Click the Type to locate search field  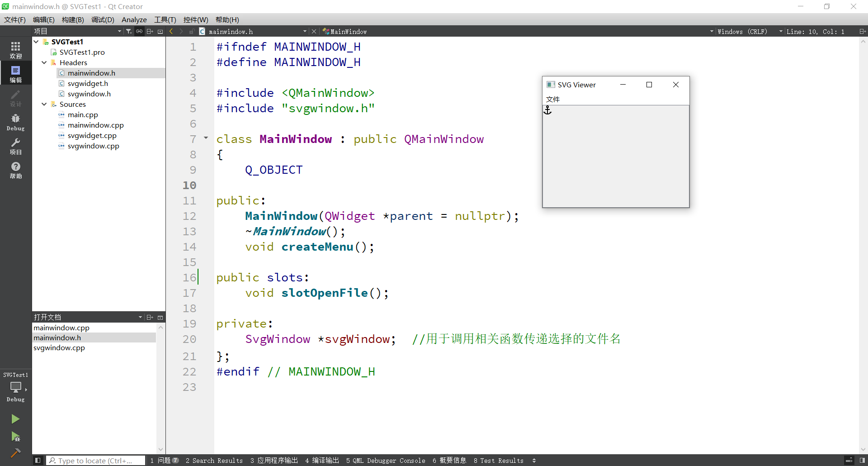point(96,461)
